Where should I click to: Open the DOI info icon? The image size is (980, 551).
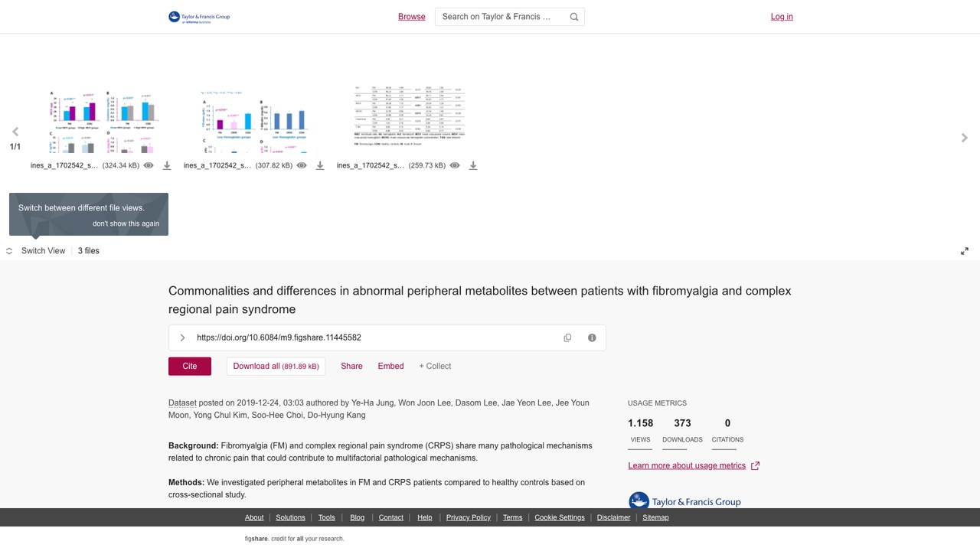click(x=592, y=337)
